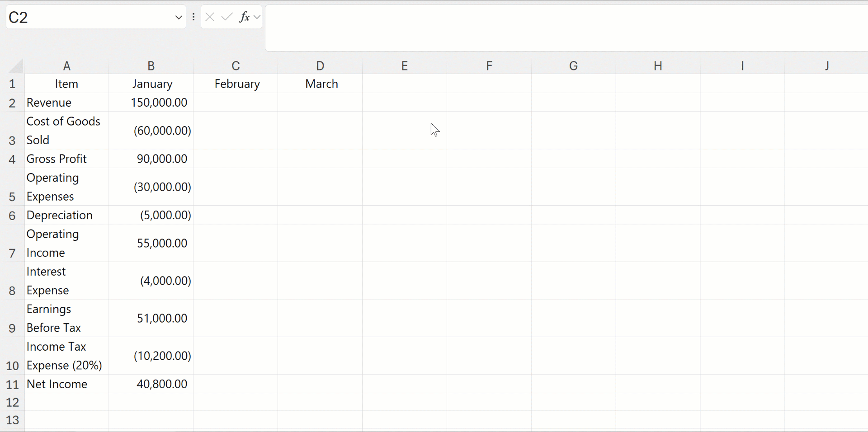The height and width of the screenshot is (432, 868).
Task: Click the three-dot Name Box resize handle
Action: (x=193, y=17)
